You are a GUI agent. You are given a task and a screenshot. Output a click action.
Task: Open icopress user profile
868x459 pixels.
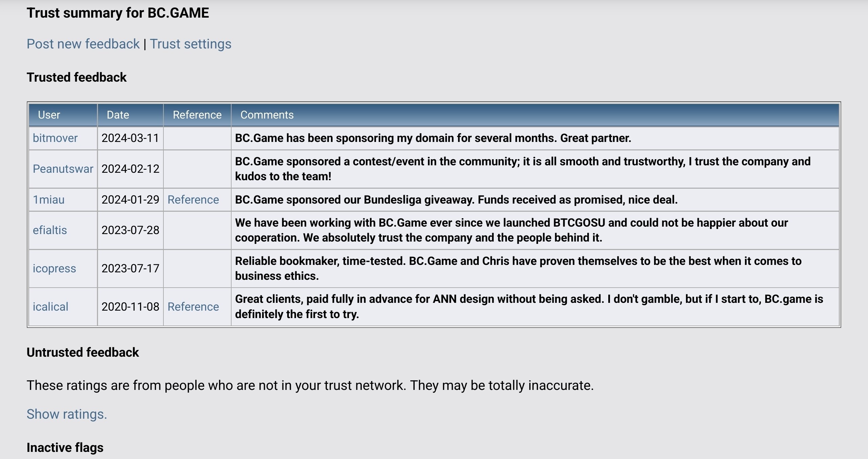click(54, 269)
